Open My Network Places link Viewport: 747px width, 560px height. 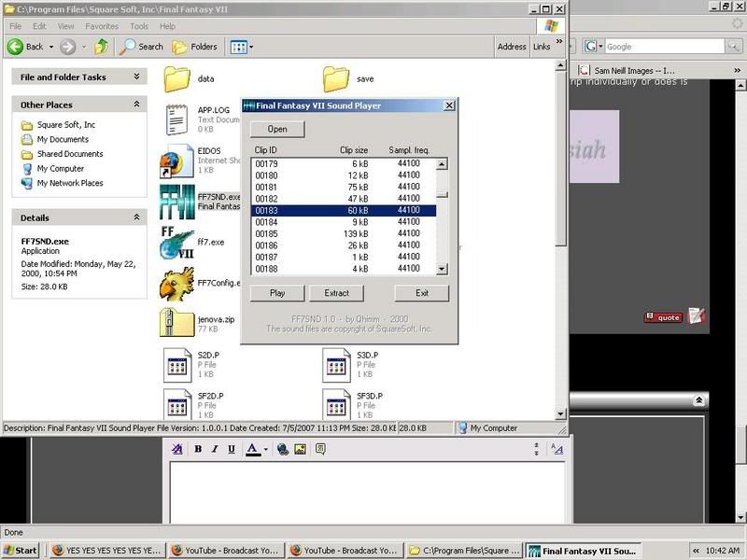tap(70, 183)
